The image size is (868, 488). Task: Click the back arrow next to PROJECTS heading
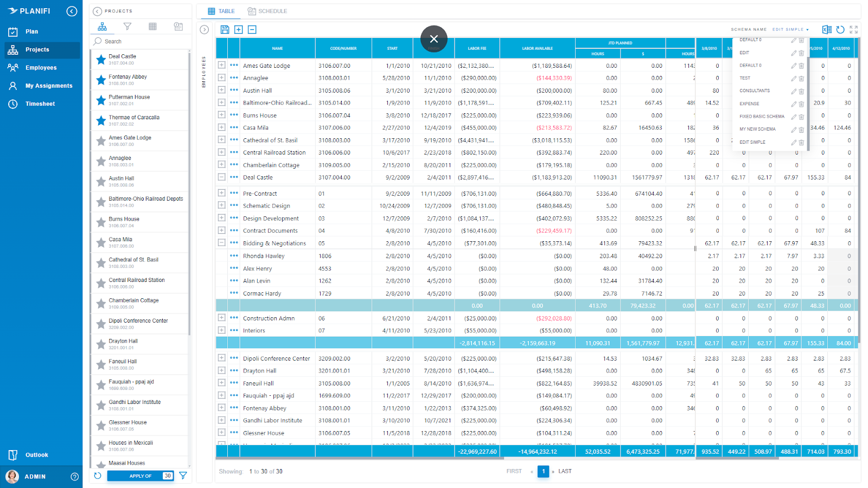pyautogui.click(x=98, y=11)
